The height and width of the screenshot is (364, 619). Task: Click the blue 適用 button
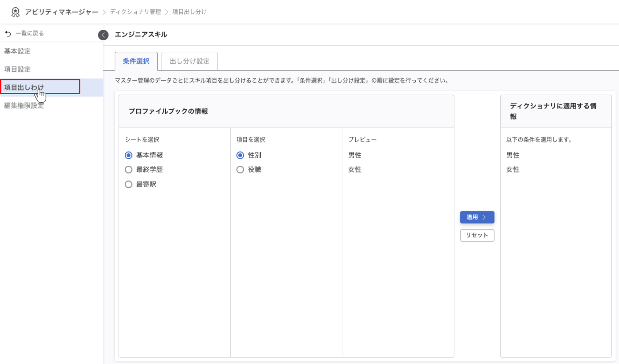coord(477,217)
